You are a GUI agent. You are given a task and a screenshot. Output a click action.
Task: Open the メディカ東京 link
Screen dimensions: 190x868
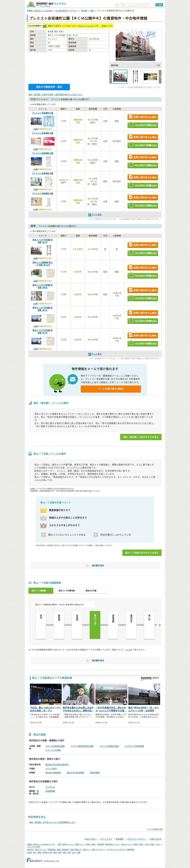click(x=51, y=769)
